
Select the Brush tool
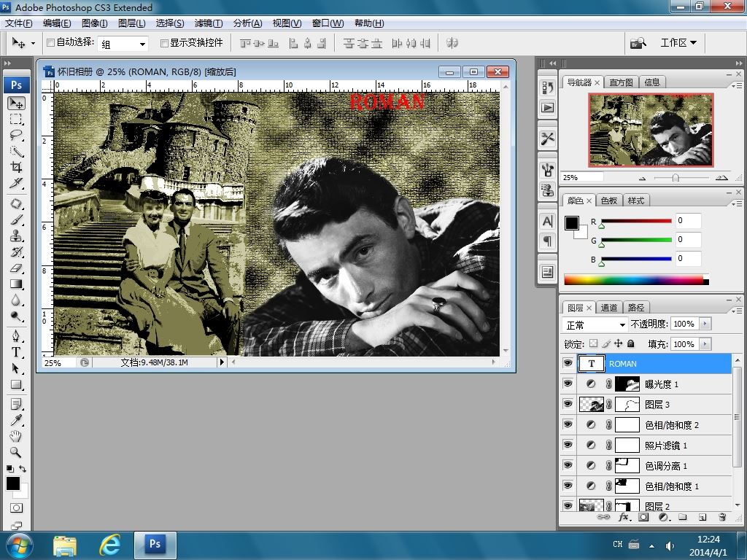16,220
